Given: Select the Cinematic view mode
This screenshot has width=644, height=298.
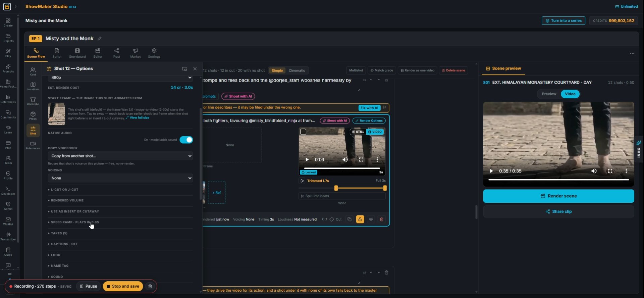Looking at the screenshot, I should [297, 70].
